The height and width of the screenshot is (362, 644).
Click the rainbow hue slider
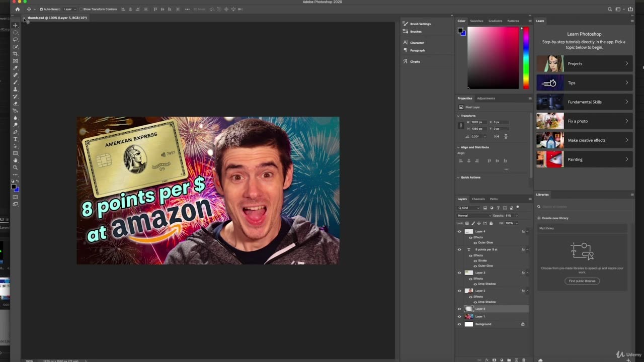pyautogui.click(x=526, y=58)
